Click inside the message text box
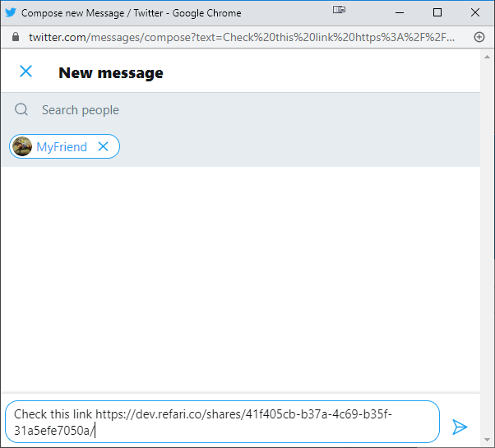 click(x=222, y=422)
